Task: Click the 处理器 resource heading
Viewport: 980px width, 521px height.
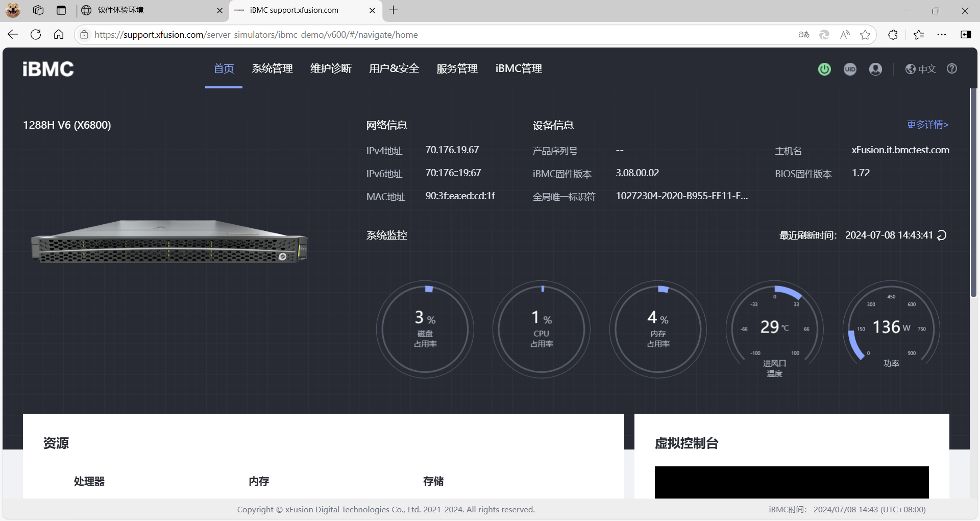Action: pyautogui.click(x=89, y=481)
